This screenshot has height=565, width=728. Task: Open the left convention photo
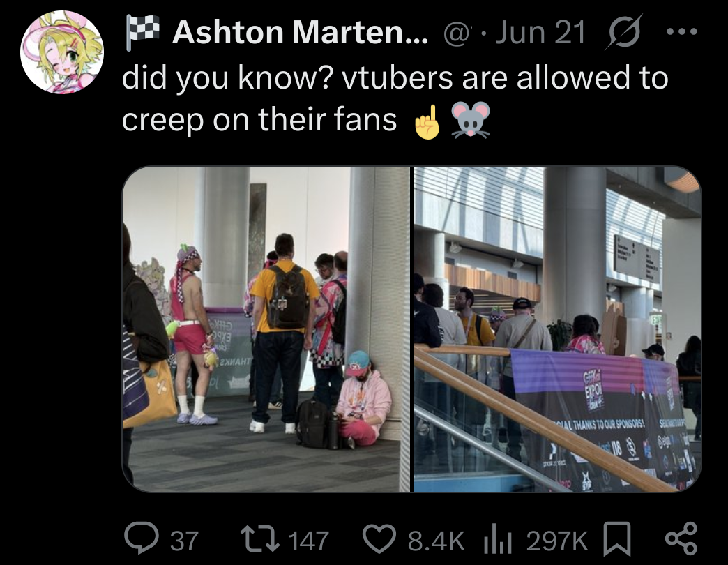pos(266,329)
